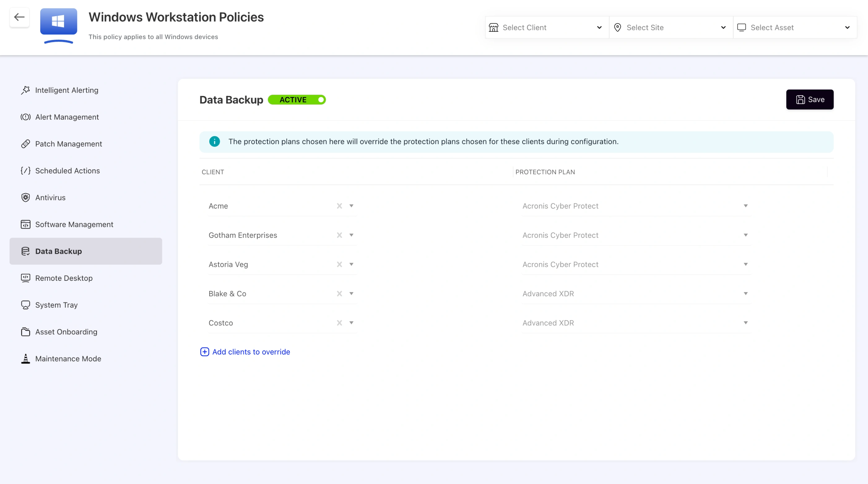Click the plus icon for adding clients
868x484 pixels.
coord(205,352)
